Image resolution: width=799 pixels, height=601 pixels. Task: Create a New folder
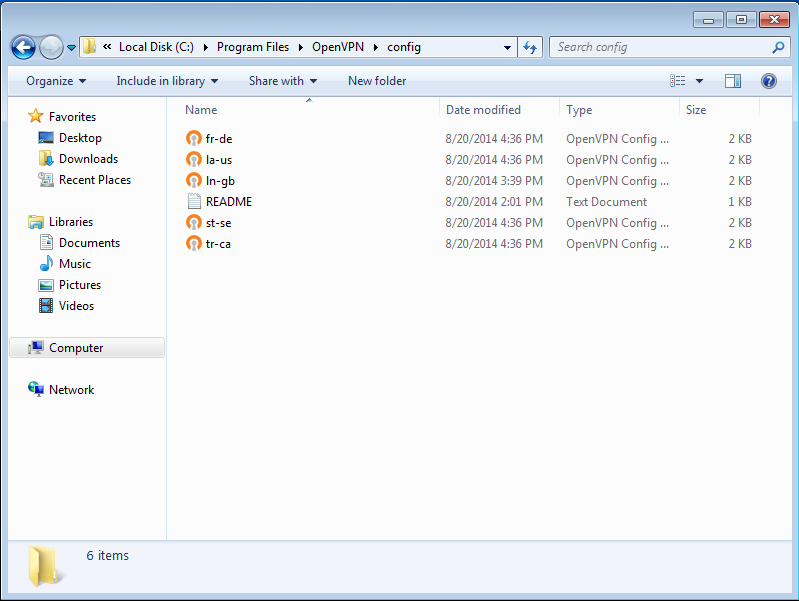(377, 81)
